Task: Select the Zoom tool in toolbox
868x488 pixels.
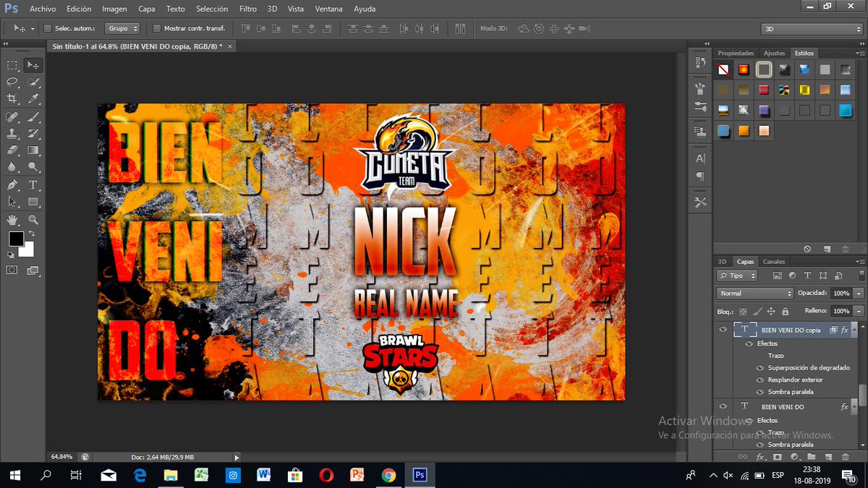Action: (33, 220)
